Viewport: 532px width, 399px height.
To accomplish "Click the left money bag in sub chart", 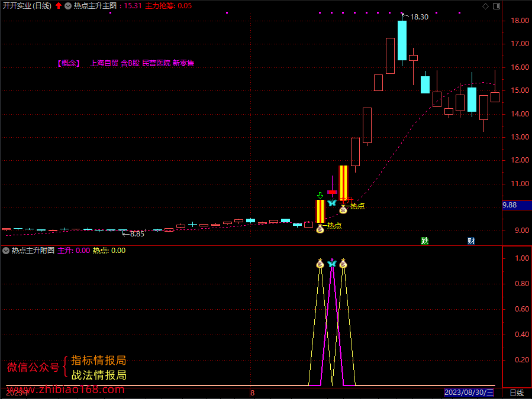I will [x=320, y=264].
